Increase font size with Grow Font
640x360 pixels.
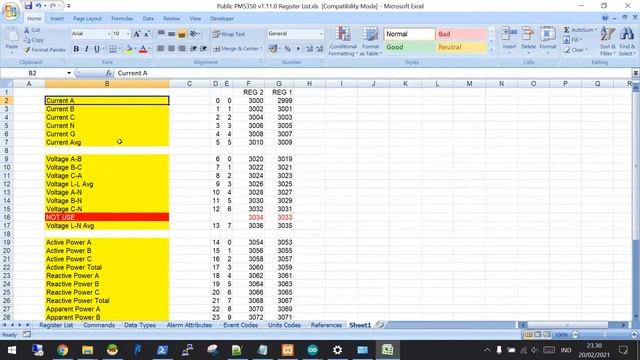click(x=137, y=34)
